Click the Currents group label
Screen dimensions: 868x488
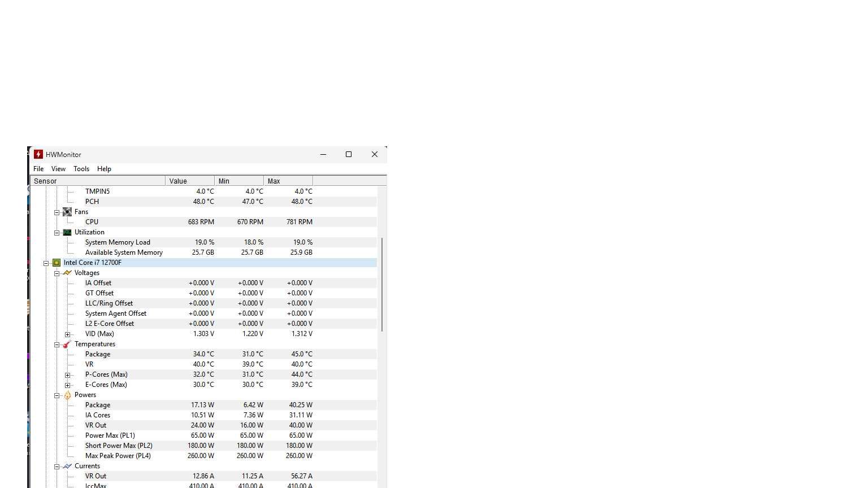coord(87,466)
